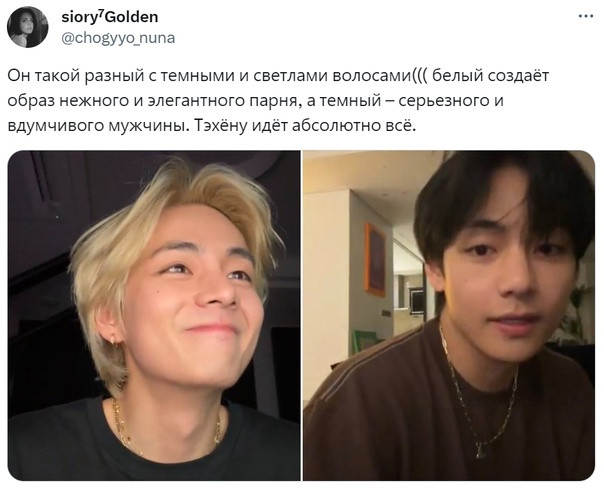
Task: Click the white divider between the two photos
Action: (x=302, y=315)
